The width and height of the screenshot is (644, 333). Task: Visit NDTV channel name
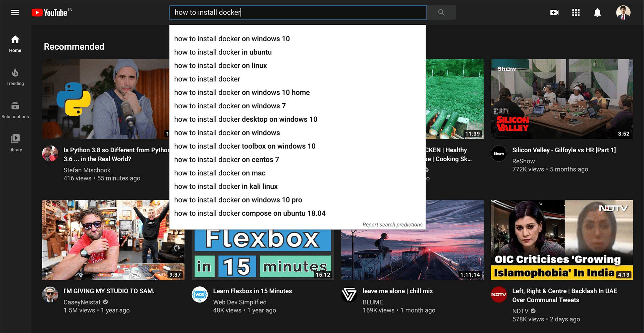[520, 311]
